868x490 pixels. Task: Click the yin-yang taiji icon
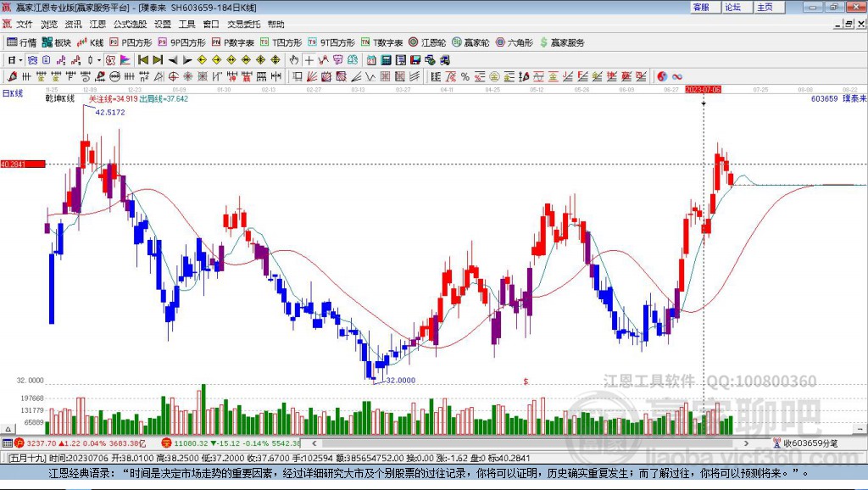pyautogui.click(x=662, y=76)
